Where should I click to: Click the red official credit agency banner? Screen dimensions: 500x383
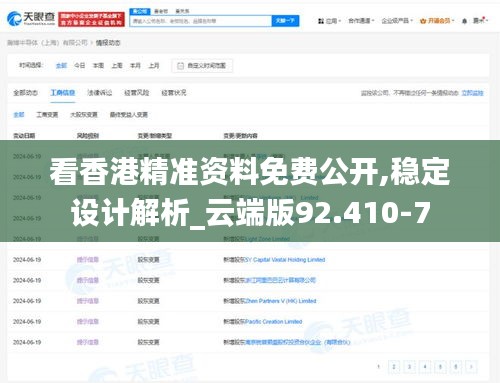coord(91,19)
